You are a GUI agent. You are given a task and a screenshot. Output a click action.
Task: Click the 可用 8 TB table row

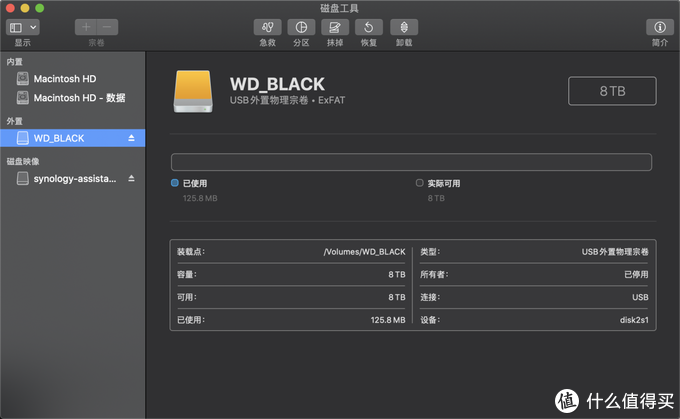(291, 297)
